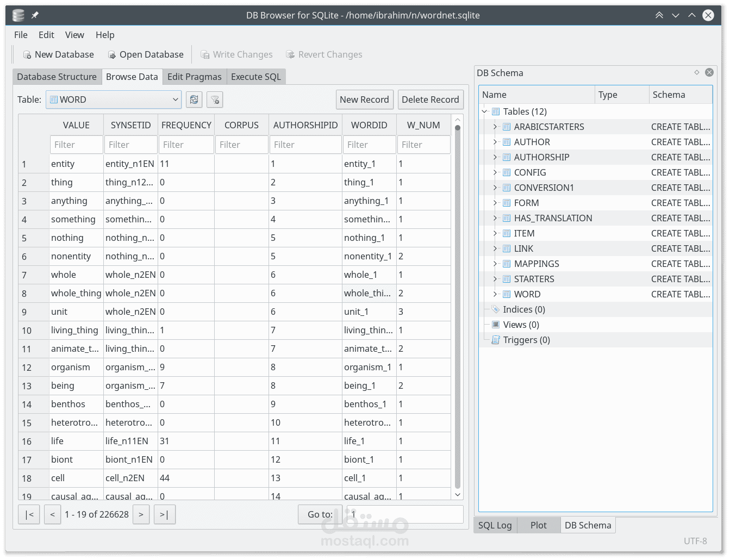Click the CONFIG table icon
Viewport: 730px width, 560px height.
507,172
